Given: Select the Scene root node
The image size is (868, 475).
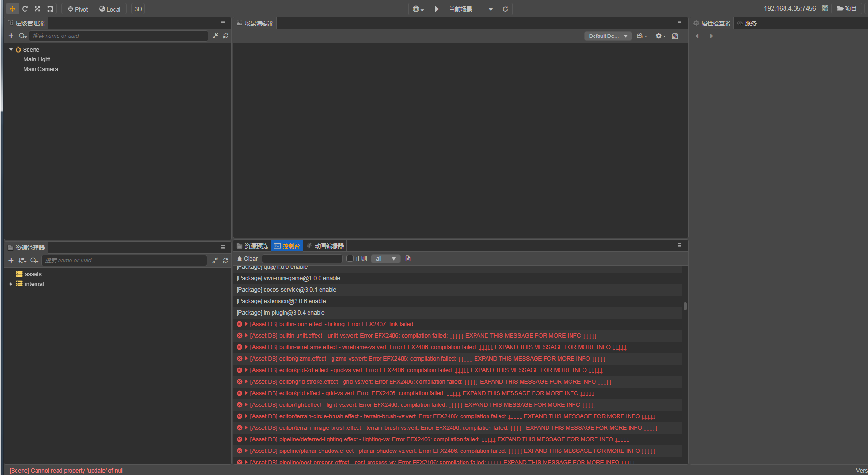Looking at the screenshot, I should pyautogui.click(x=31, y=50).
